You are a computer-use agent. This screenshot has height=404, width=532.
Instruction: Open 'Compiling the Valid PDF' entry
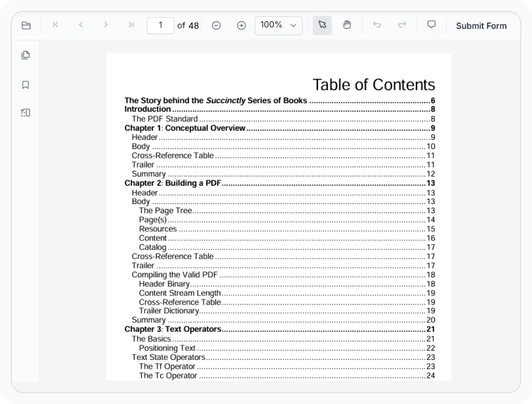[x=284, y=274]
